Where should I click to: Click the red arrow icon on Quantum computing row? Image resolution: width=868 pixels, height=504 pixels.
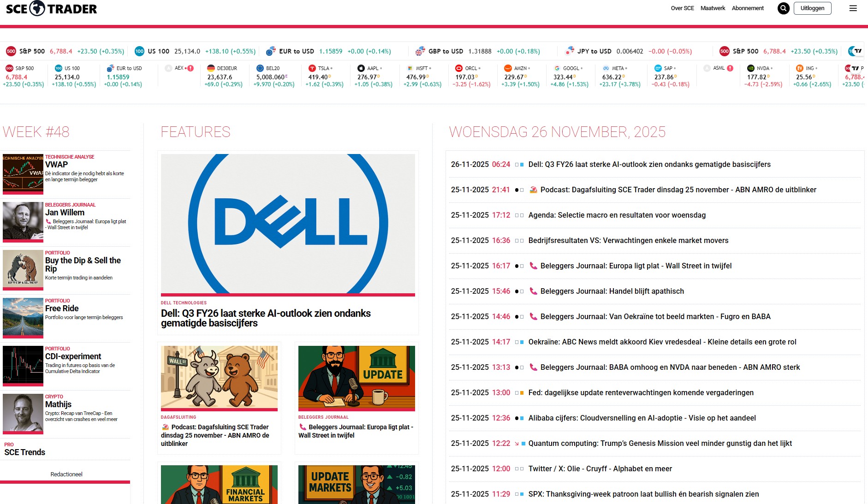pos(517,444)
